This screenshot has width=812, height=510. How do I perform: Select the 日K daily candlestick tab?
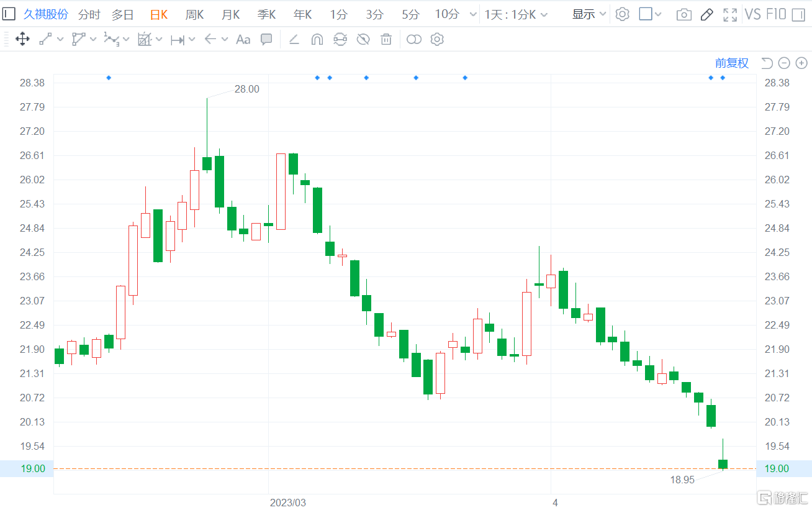[x=159, y=14]
